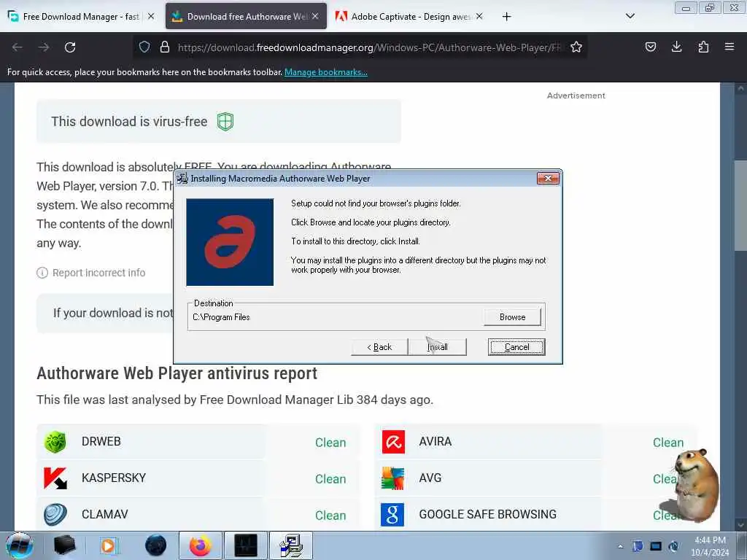Reload the page with the refresh icon
Image resolution: width=747 pixels, height=560 pixels.
click(70, 47)
